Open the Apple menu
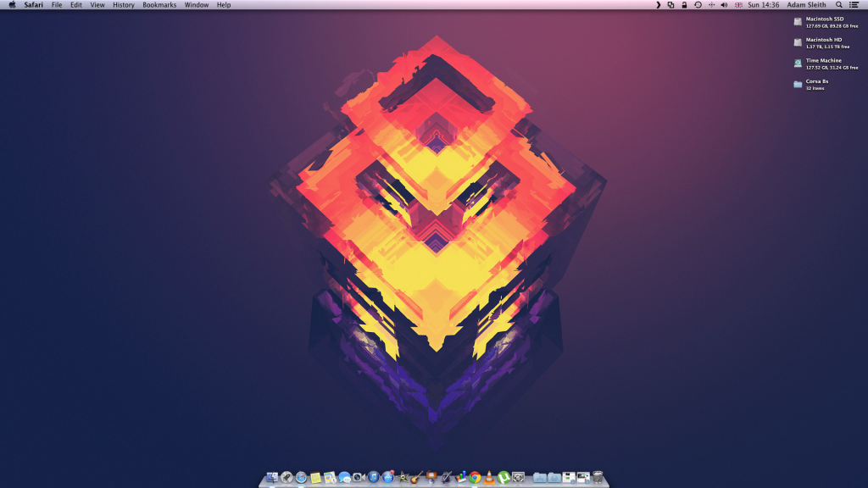This screenshot has height=488, width=868. 12,5
